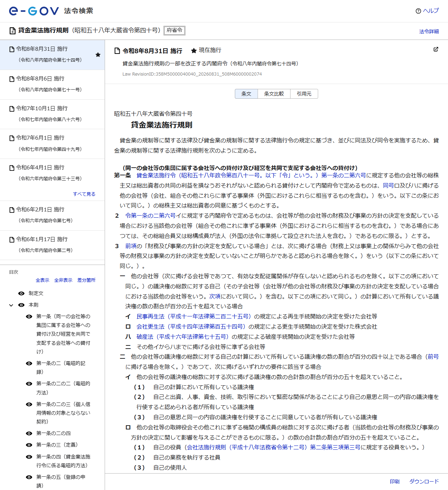The width and height of the screenshot is (448, 490).
Task: Toggle eye icon for 制定文
Action: tap(21, 293)
